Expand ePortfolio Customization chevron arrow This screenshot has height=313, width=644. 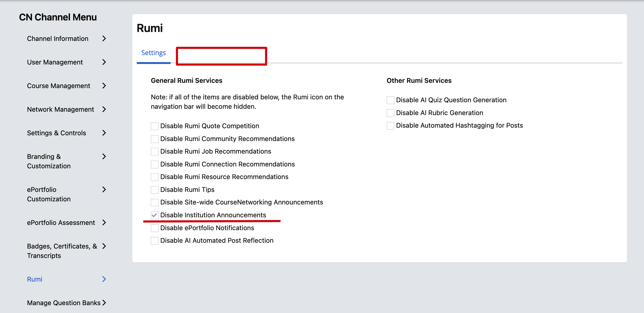pos(104,190)
